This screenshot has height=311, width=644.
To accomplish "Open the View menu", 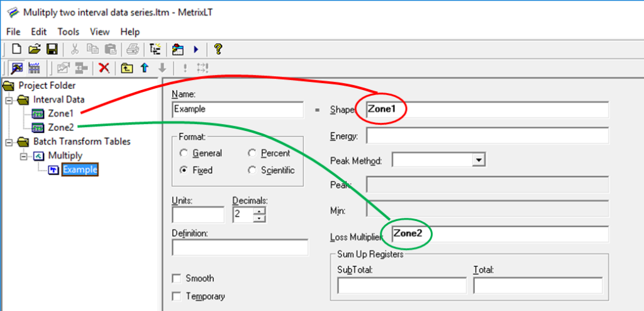I will [99, 31].
